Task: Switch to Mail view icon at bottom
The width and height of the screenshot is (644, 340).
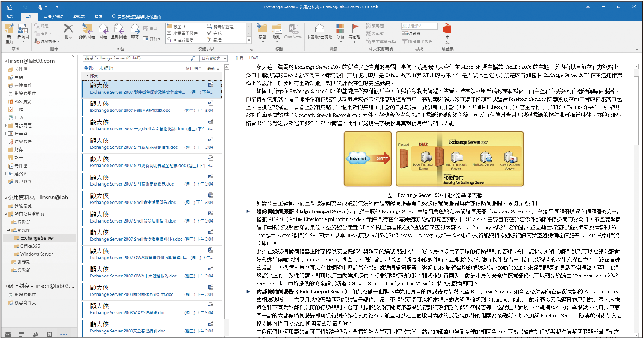Action: tap(7, 334)
